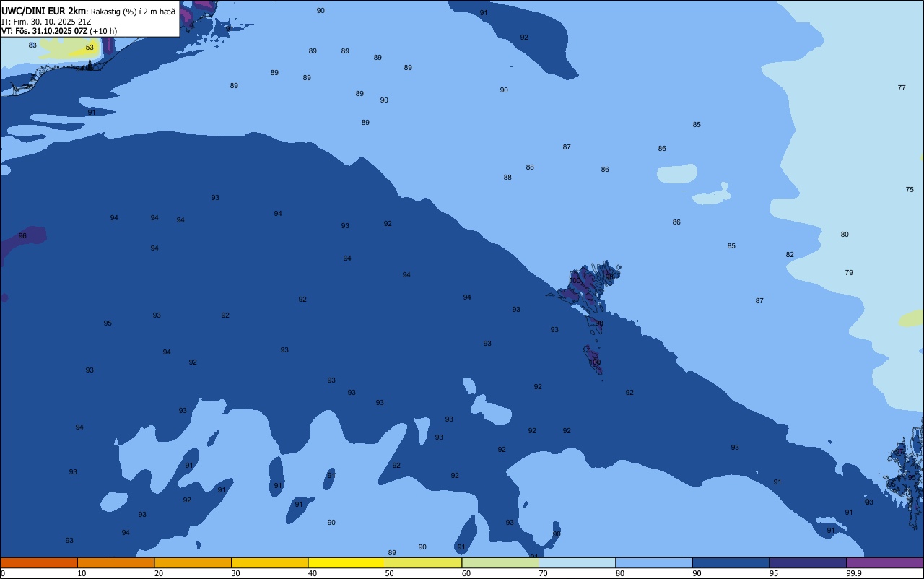Click the '77' humidity value

(902, 87)
